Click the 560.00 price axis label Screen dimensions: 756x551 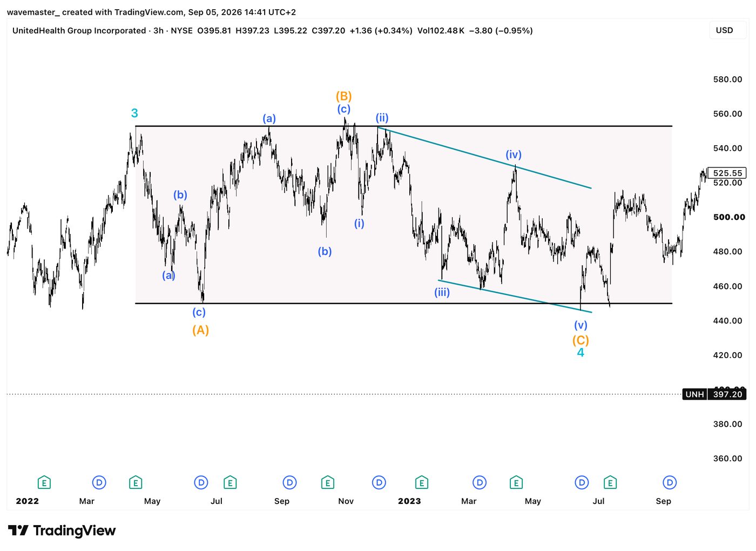tap(727, 114)
